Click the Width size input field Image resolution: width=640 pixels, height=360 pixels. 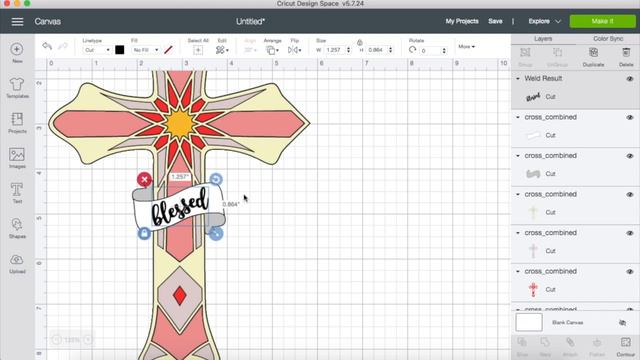coord(334,50)
